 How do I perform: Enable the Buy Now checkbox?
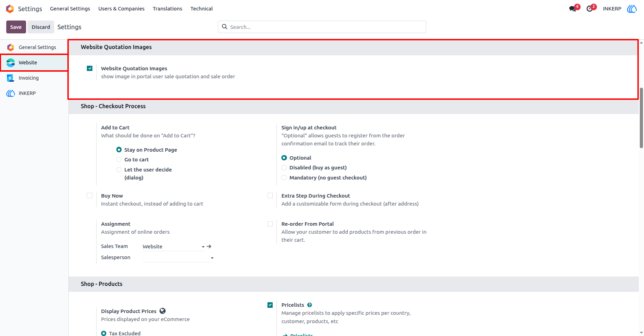click(90, 195)
